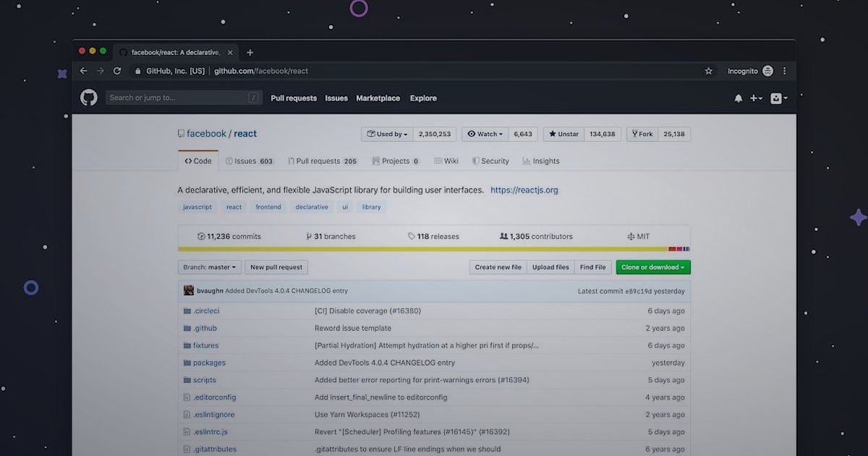Open the notifications bell
The height and width of the screenshot is (456, 868).
pos(738,98)
